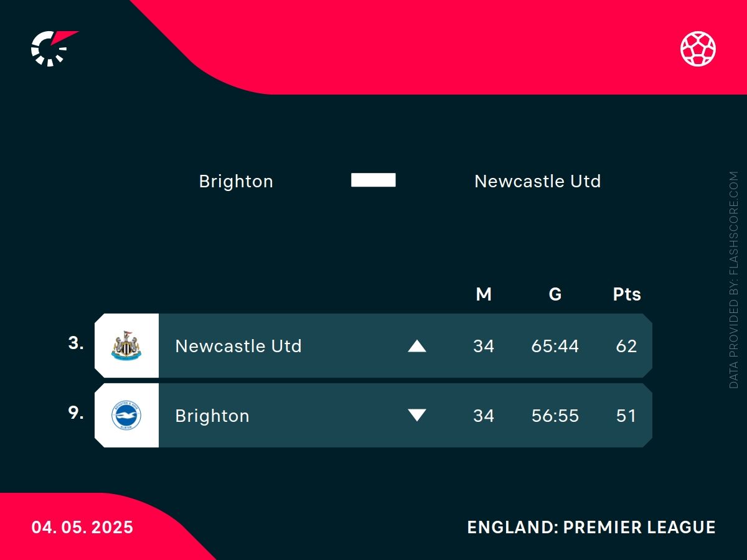The image size is (747, 560).
Task: Click the Brighton club crest
Action: tap(126, 416)
